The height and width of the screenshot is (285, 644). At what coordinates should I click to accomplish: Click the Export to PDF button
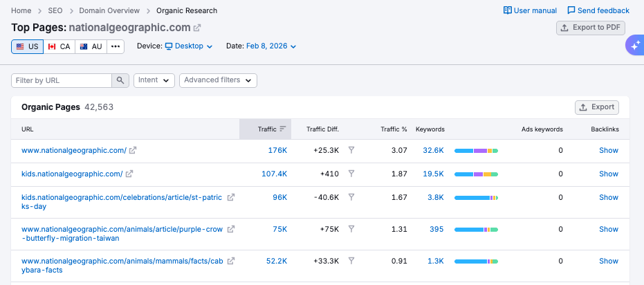(591, 28)
